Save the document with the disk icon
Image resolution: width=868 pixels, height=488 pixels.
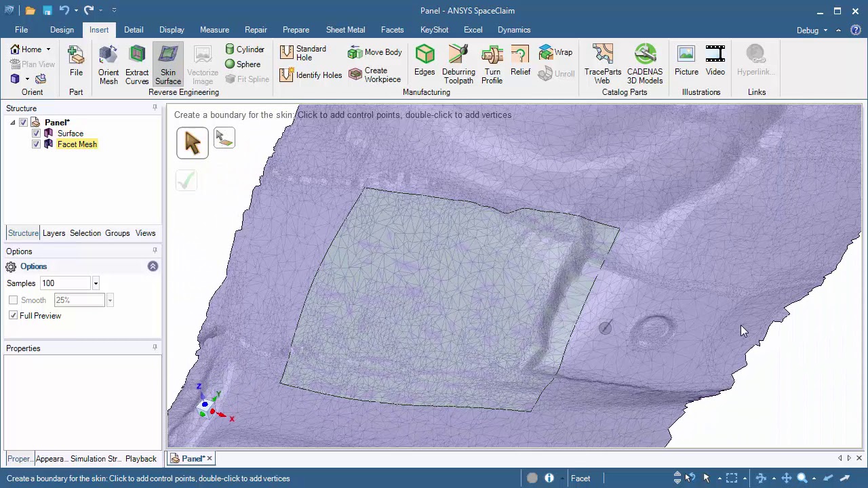47,10
